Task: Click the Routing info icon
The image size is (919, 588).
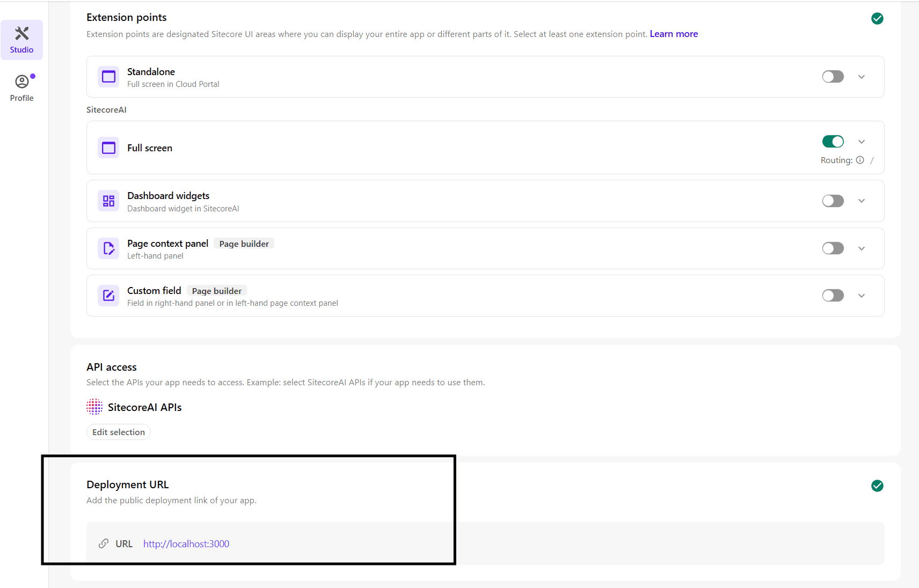Action: (x=860, y=160)
